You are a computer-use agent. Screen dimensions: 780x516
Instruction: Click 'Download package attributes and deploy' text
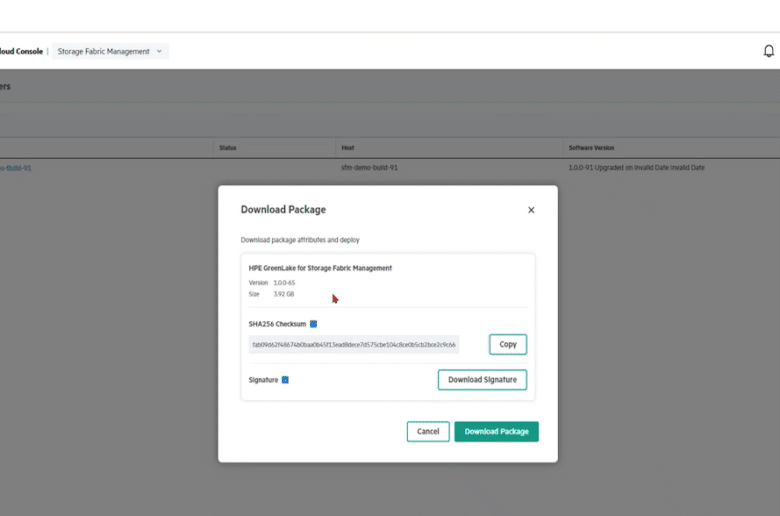[x=300, y=240]
